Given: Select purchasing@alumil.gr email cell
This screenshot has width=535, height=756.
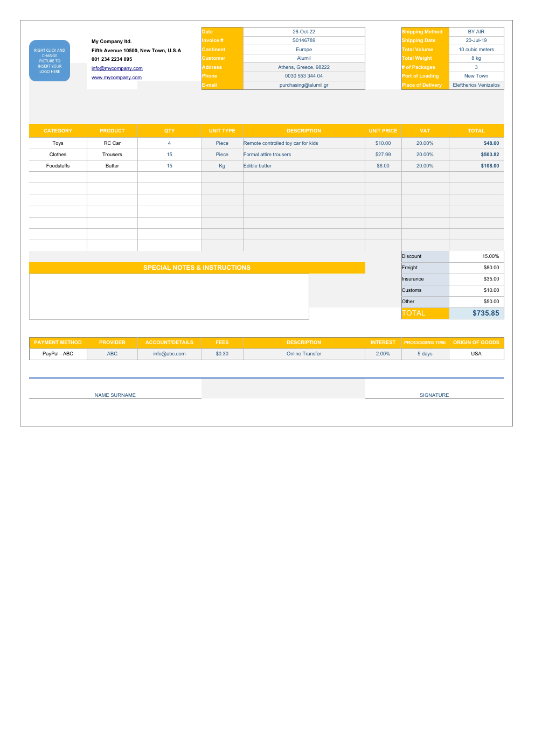Looking at the screenshot, I should (304, 85).
